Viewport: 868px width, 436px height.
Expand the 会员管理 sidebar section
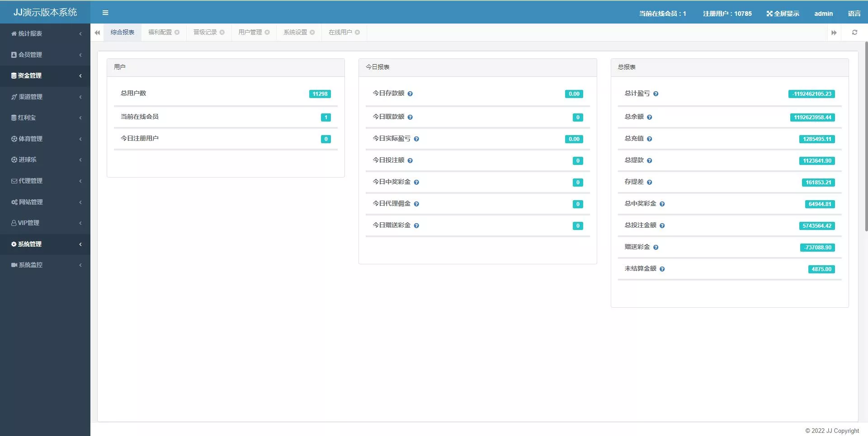point(45,55)
